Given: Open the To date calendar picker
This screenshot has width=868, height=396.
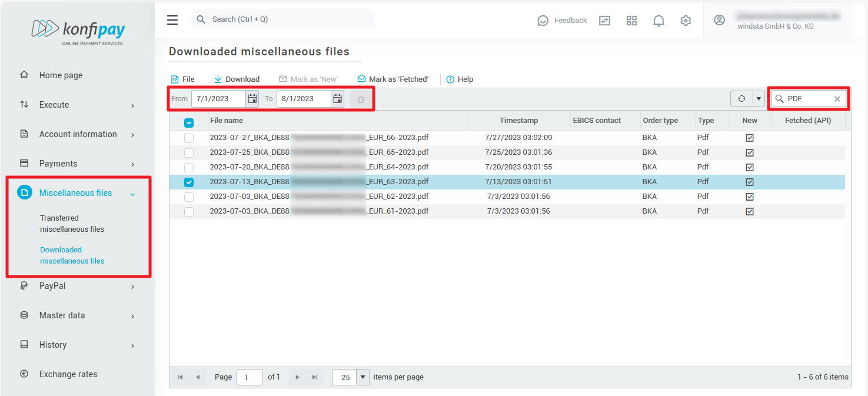Looking at the screenshot, I should coord(337,99).
